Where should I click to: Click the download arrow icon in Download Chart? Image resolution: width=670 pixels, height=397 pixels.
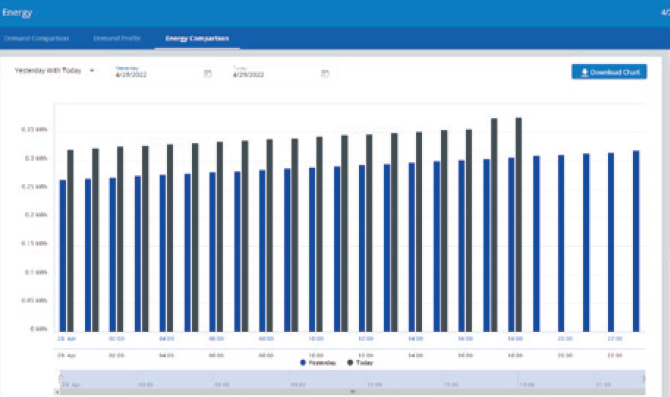click(585, 72)
